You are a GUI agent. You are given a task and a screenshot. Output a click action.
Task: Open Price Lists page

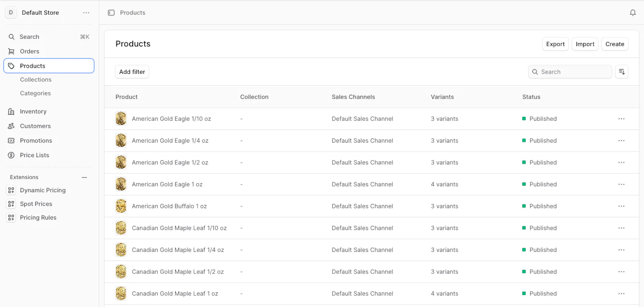coord(49,155)
